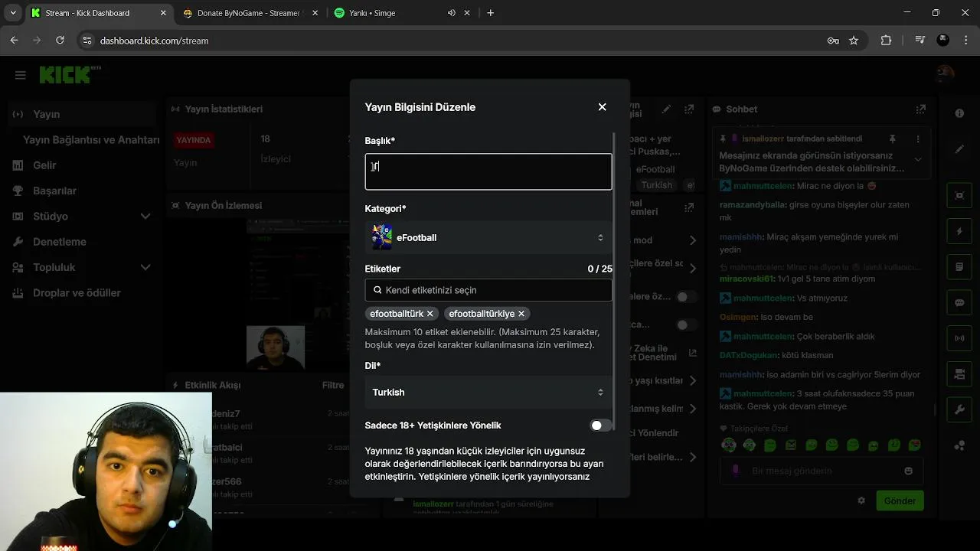The height and width of the screenshot is (551, 980).
Task: Pop out the Sohbet chat panel
Action: coord(920,109)
